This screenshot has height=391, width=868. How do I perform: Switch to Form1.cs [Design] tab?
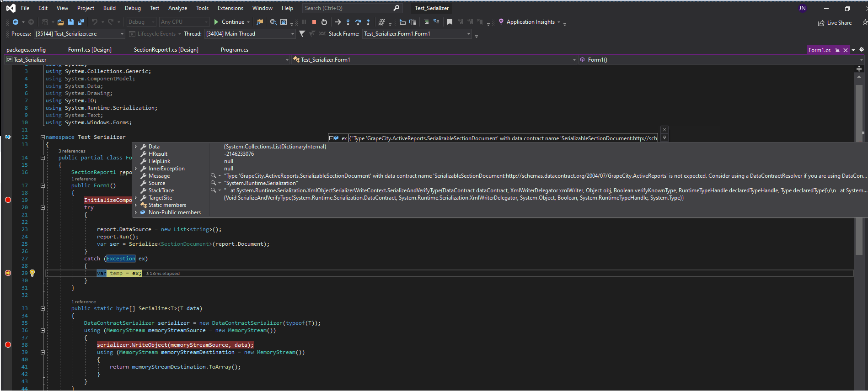(x=90, y=50)
